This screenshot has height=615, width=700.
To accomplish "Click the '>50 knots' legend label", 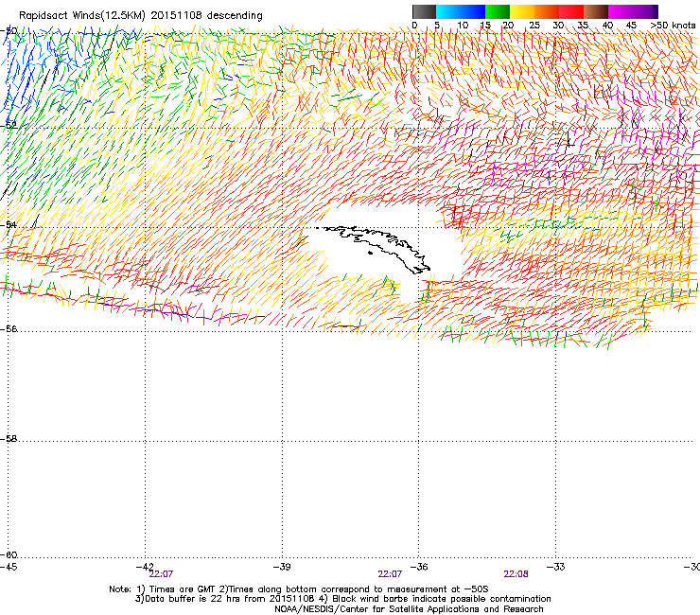I will pos(673,26).
